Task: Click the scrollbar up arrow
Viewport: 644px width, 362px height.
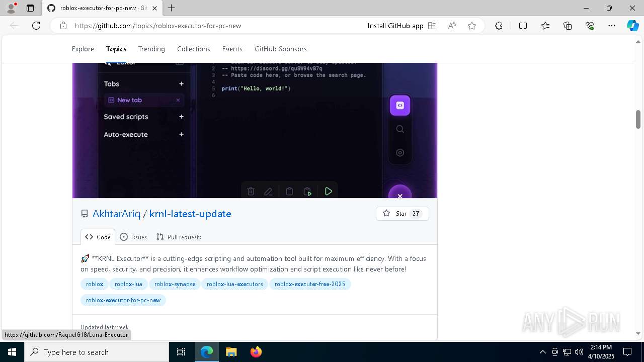Action: pos(638,41)
